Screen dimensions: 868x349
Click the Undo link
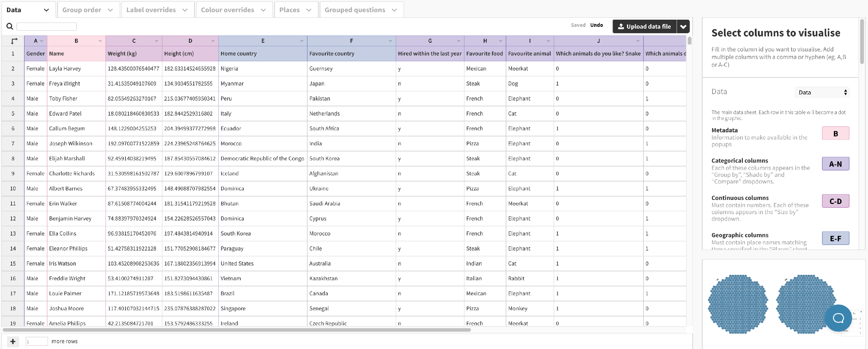click(x=596, y=25)
